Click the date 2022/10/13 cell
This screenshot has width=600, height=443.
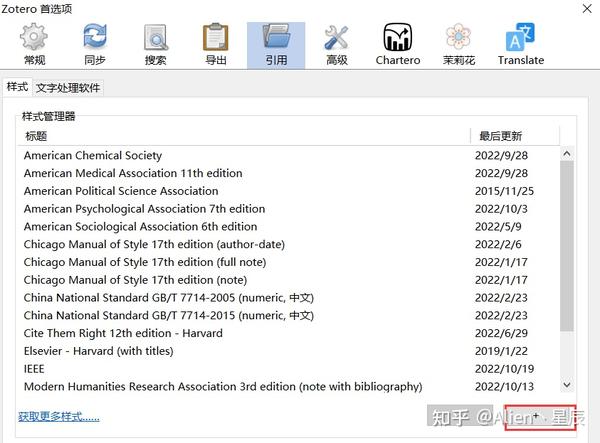point(504,386)
